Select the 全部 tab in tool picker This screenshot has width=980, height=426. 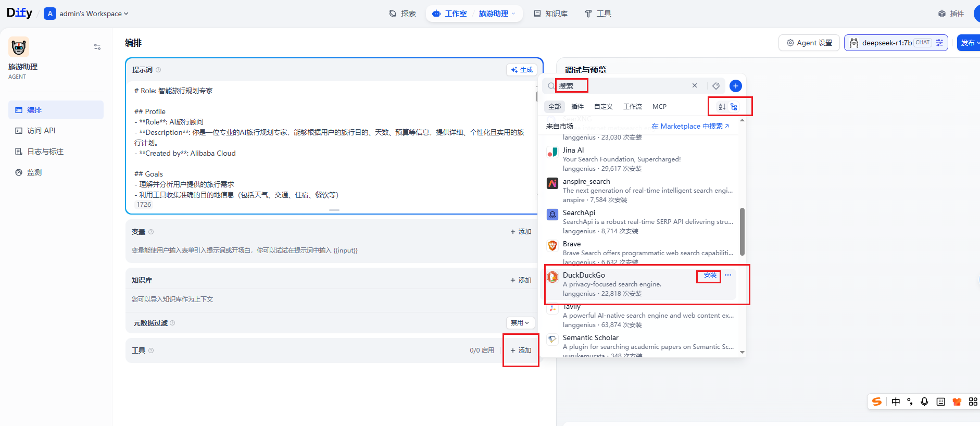coord(555,107)
